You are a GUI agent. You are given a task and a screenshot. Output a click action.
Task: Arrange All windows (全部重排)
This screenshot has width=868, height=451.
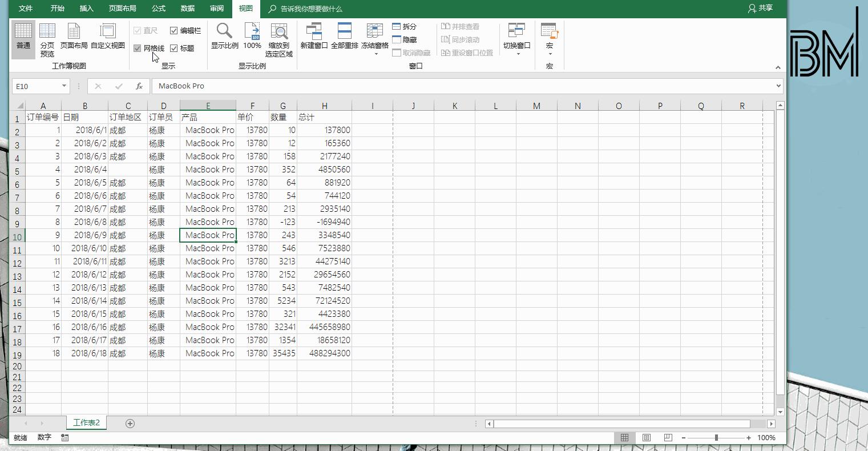[x=345, y=37]
